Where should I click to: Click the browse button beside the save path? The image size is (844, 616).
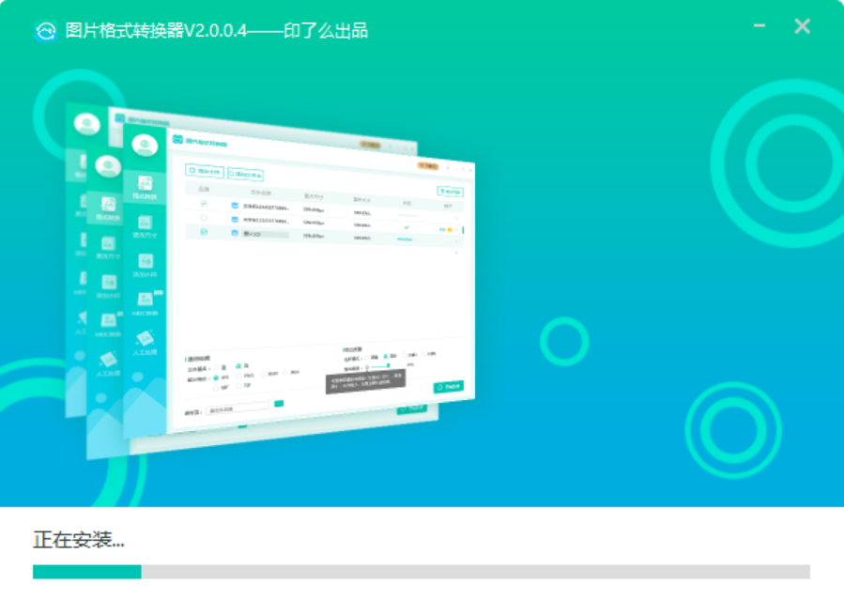278,402
